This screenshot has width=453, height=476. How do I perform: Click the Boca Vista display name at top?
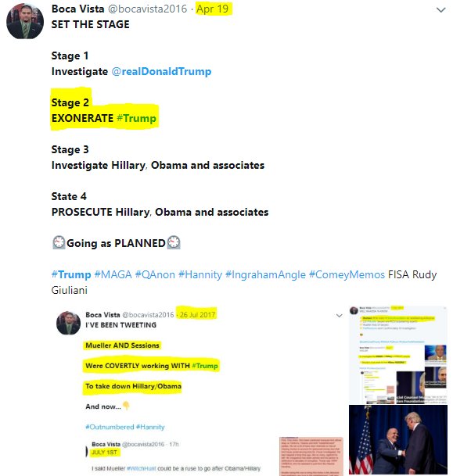pyautogui.click(x=78, y=9)
